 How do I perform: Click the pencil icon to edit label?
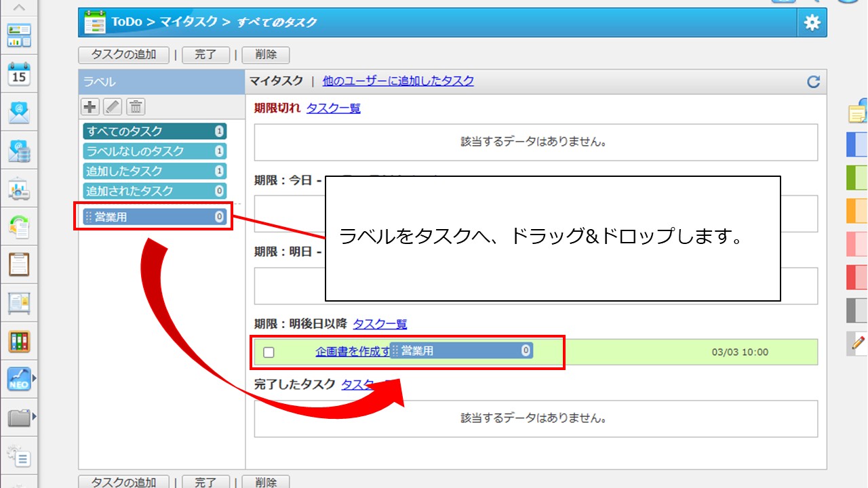click(113, 106)
